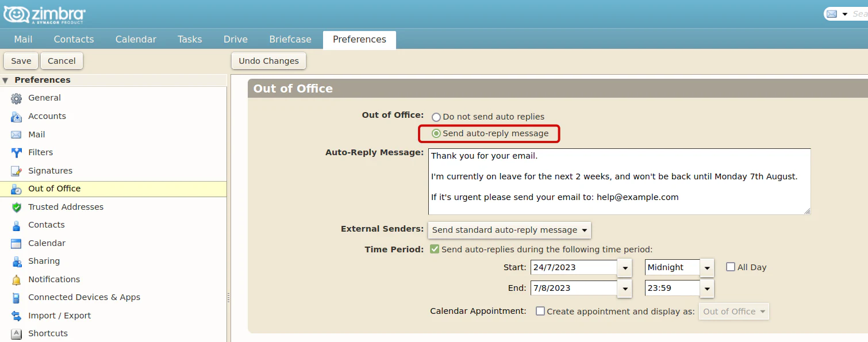
Task: Click the Contacts person icon in sidebar
Action: pos(17,225)
